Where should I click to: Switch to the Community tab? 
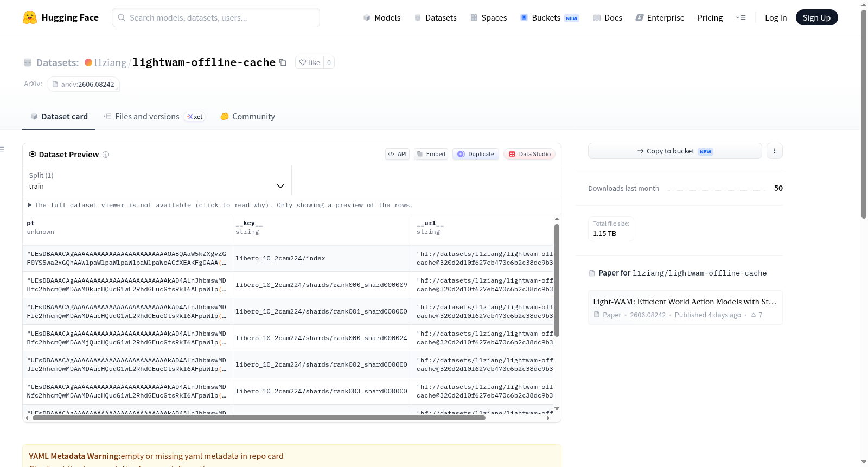[247, 117]
